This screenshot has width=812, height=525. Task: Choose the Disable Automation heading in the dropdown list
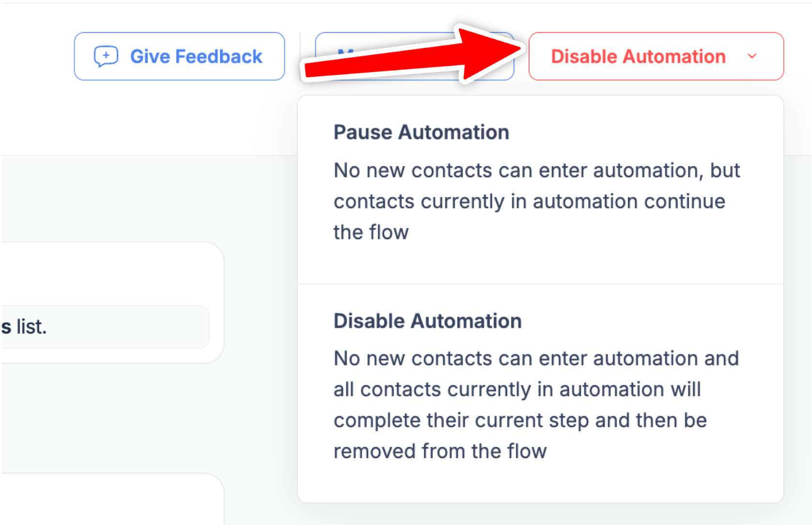[427, 321]
